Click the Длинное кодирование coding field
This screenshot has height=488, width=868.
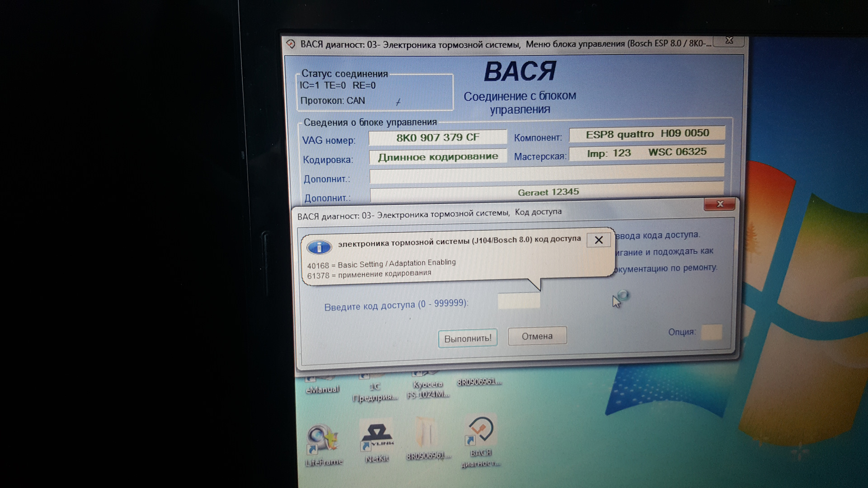click(x=438, y=157)
